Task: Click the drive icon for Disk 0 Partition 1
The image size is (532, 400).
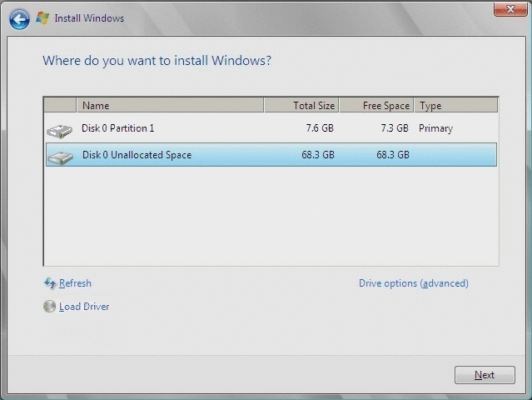Action: pos(59,132)
